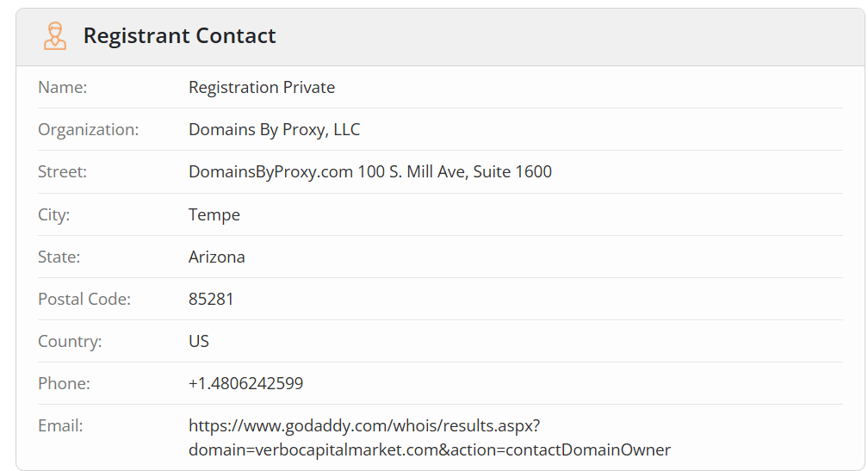Select the 85281 postal code
This screenshot has height=471, width=868.
pyautogui.click(x=211, y=299)
